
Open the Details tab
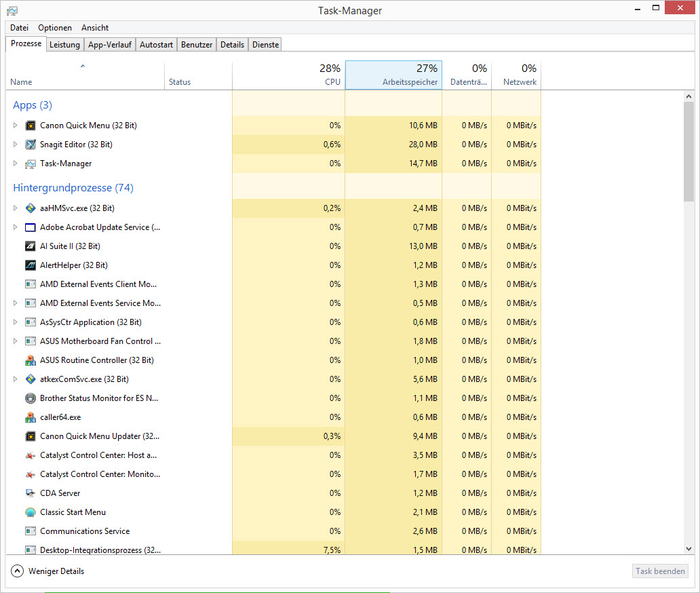[x=232, y=45]
